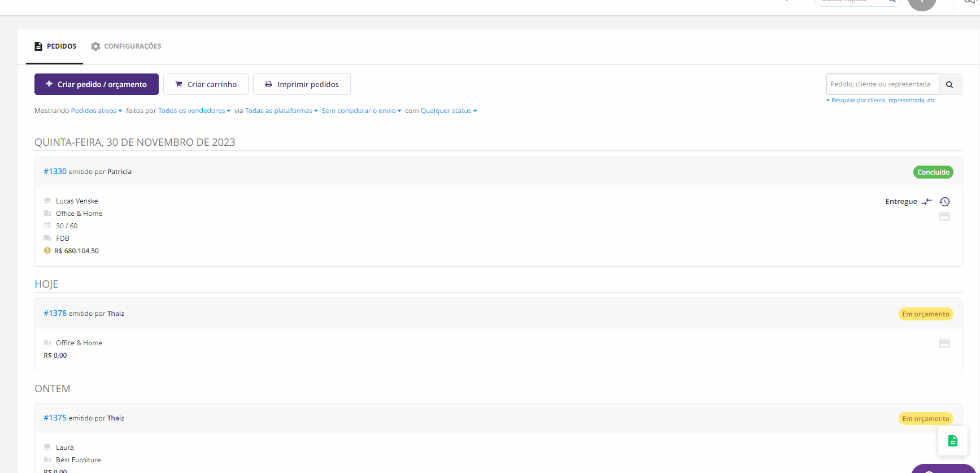This screenshot has width=980, height=473.
Task: Focus the order search input field
Action: pyautogui.click(x=882, y=84)
